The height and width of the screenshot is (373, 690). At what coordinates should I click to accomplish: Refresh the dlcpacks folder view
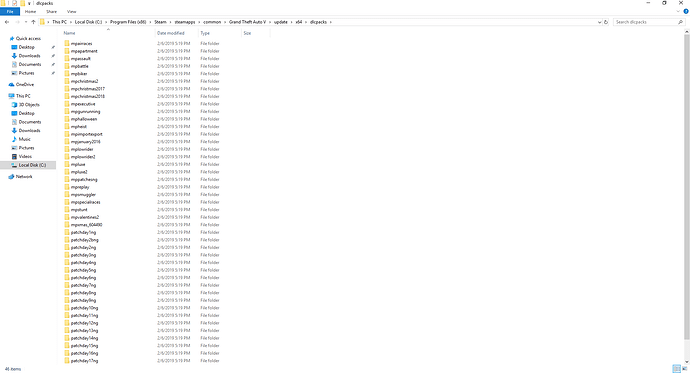pyautogui.click(x=606, y=22)
